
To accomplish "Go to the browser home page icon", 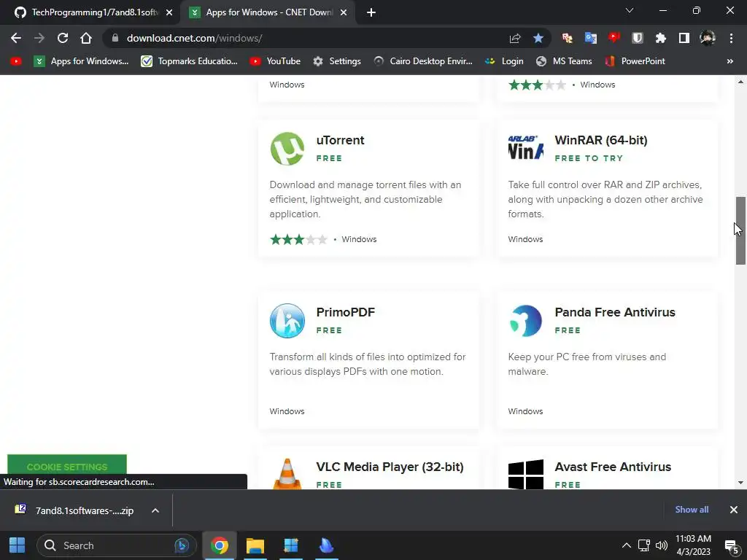I will (86, 38).
